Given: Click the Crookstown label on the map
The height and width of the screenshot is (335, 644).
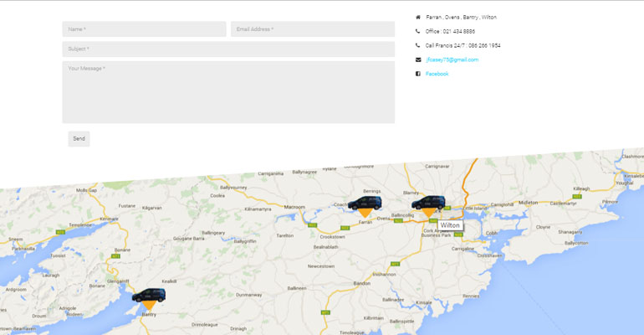Looking at the screenshot, I should tap(332, 237).
